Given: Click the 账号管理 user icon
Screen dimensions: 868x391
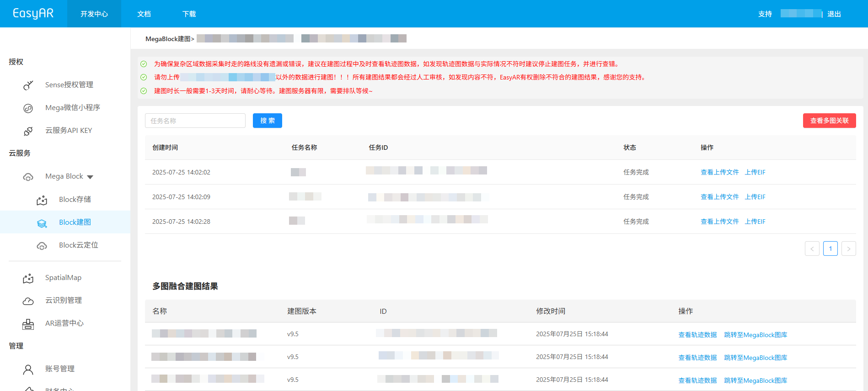Looking at the screenshot, I should point(28,369).
